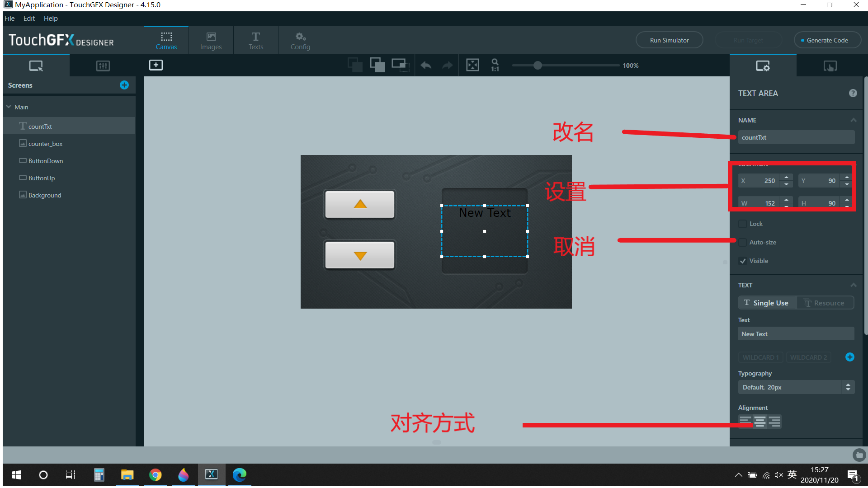The height and width of the screenshot is (488, 868).
Task: Uncheck the Visible checkbox
Action: pyautogui.click(x=742, y=261)
